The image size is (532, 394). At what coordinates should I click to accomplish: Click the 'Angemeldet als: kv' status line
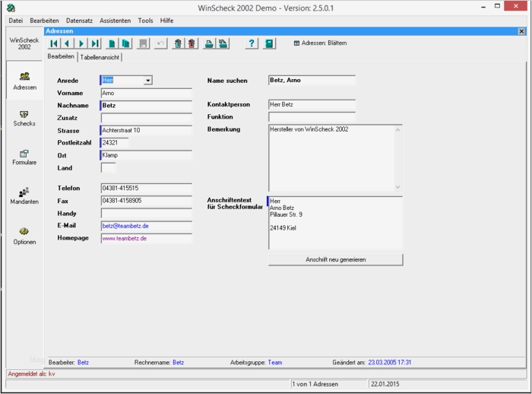[31, 374]
